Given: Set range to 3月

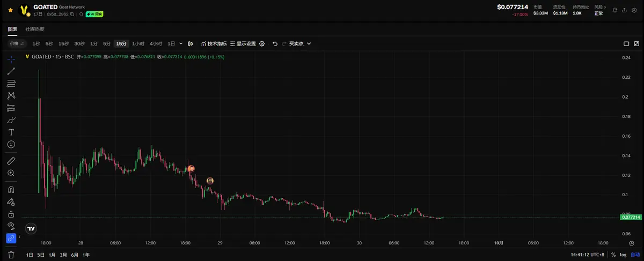Looking at the screenshot, I should pos(64,255).
